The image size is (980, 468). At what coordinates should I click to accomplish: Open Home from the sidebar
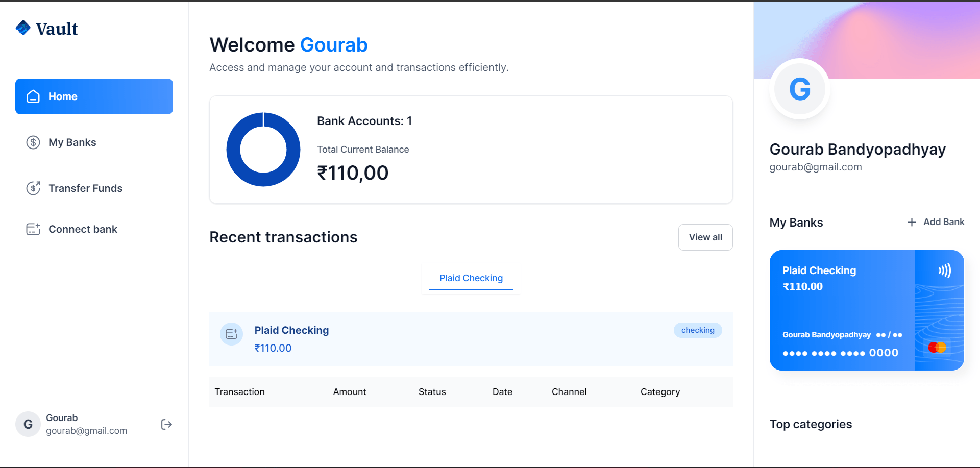pos(94,96)
